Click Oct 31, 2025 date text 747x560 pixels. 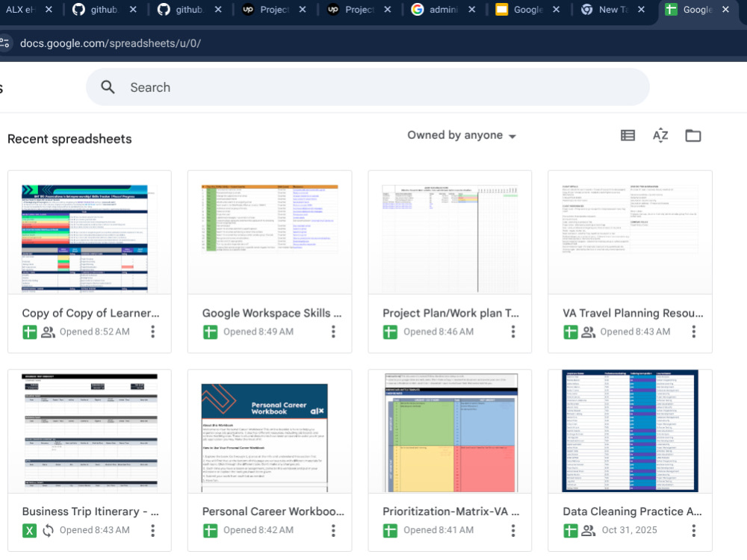(629, 530)
